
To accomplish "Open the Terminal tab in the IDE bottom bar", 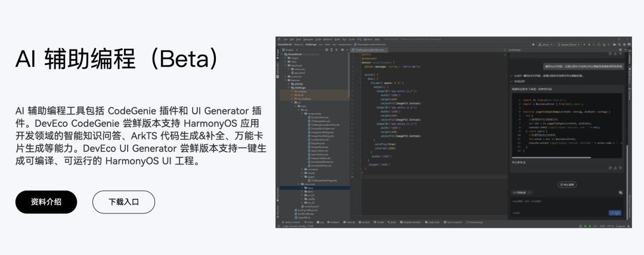I will click(349, 222).
